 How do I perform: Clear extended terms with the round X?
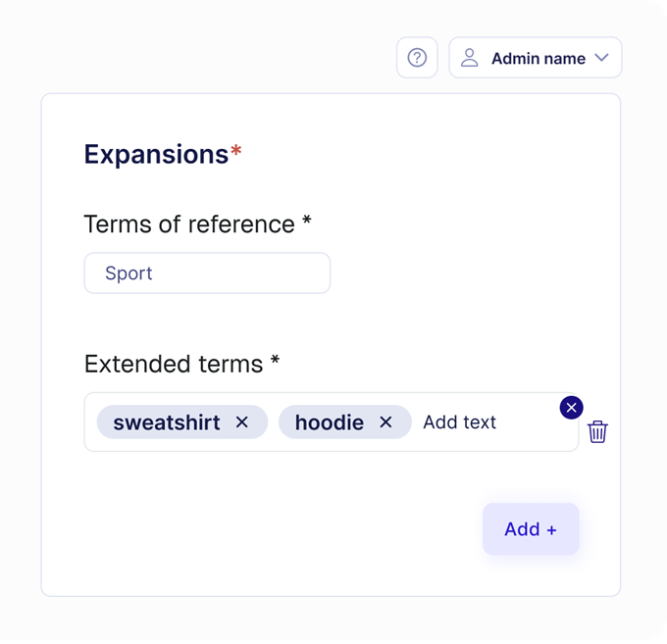(x=571, y=407)
